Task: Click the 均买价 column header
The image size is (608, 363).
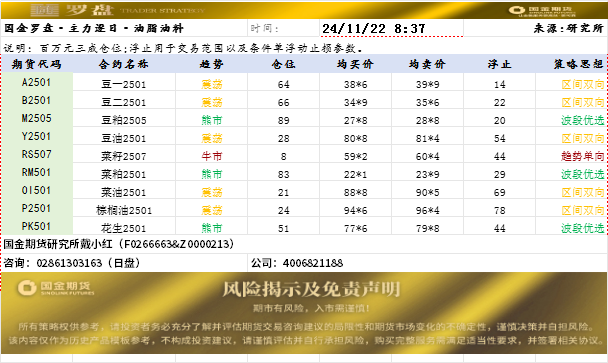Action: 355,64
